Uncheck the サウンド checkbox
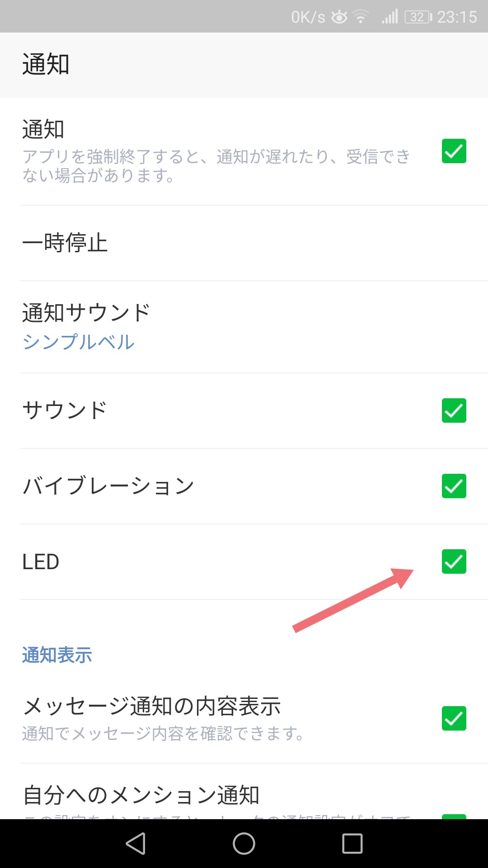The width and height of the screenshot is (488, 868). [x=454, y=410]
